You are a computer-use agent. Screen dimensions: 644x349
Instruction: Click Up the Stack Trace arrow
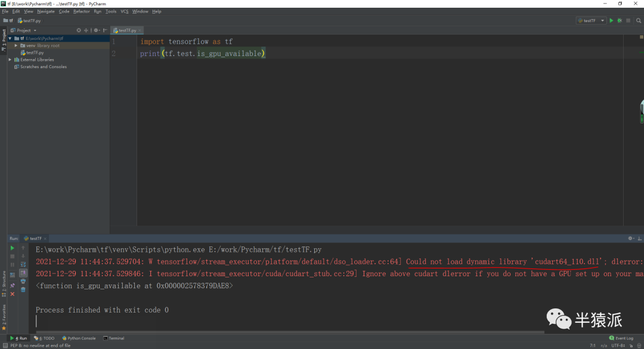[x=23, y=248]
